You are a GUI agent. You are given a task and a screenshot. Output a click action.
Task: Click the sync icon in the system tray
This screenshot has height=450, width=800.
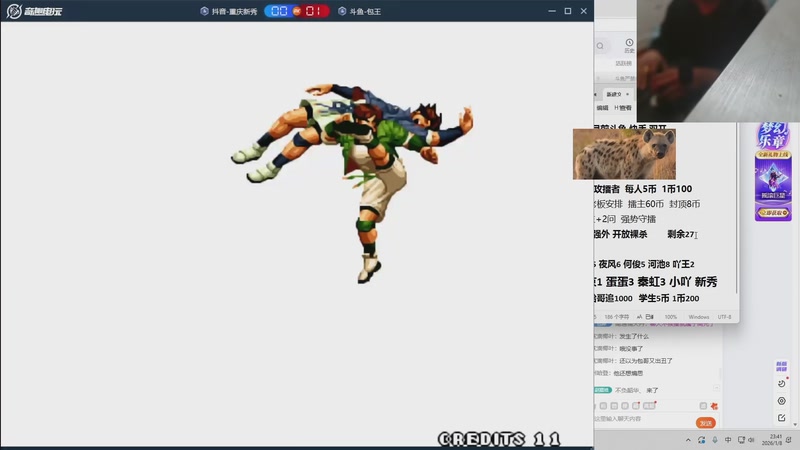(x=702, y=440)
